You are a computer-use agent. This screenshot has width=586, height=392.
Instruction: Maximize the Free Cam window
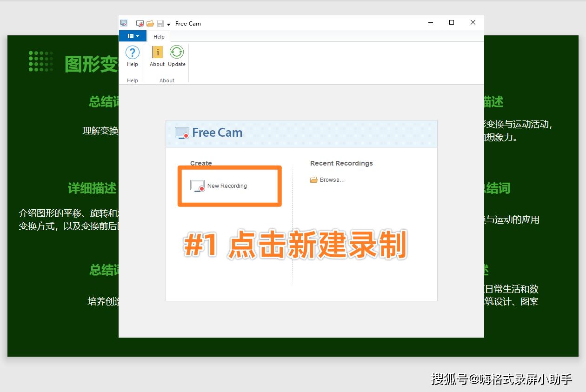[452, 22]
